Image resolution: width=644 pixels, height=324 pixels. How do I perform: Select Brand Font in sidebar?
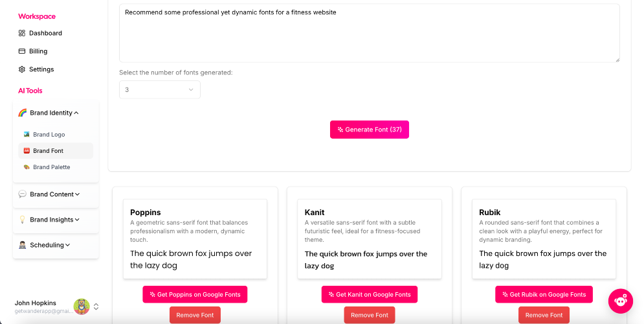(56, 151)
